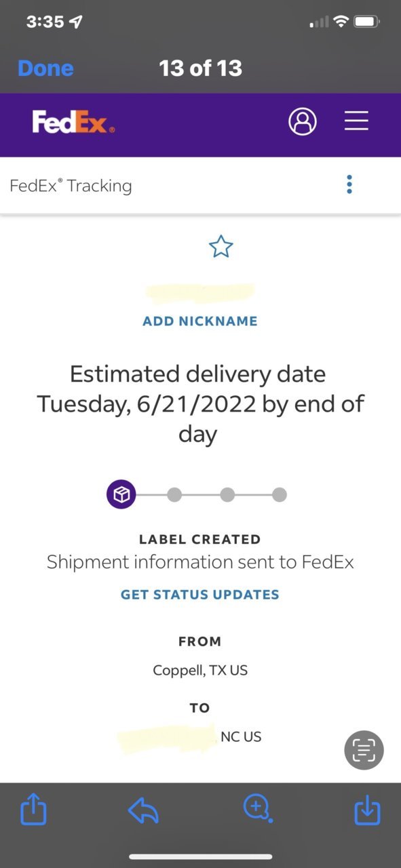The height and width of the screenshot is (868, 401).
Task: Tap the reply arrow icon
Action: (x=143, y=810)
